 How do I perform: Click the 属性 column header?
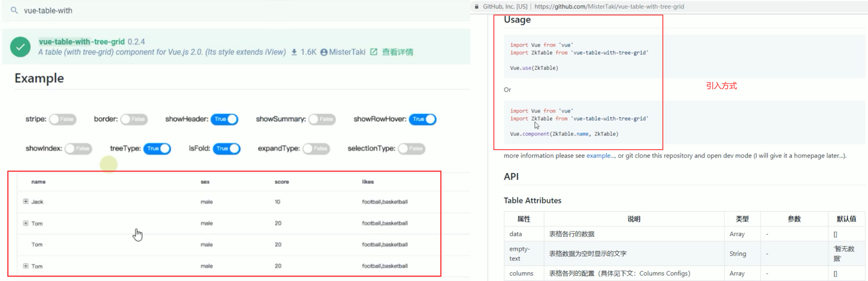524,219
